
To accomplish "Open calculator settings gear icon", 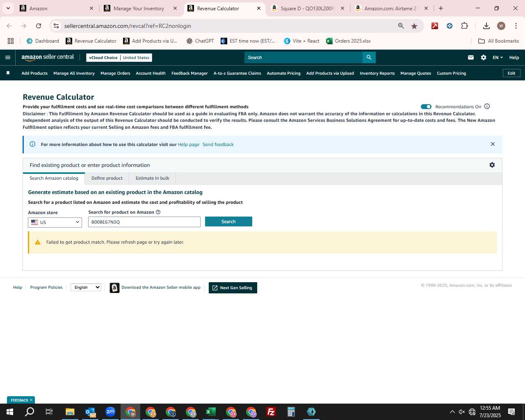I will pos(492,165).
